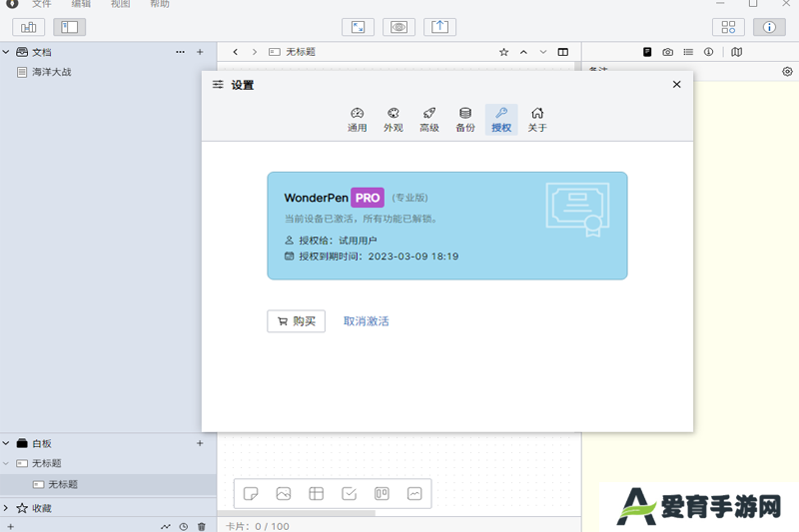This screenshot has height=532, width=799.
Task: Go back with the left arrow
Action: (235, 52)
